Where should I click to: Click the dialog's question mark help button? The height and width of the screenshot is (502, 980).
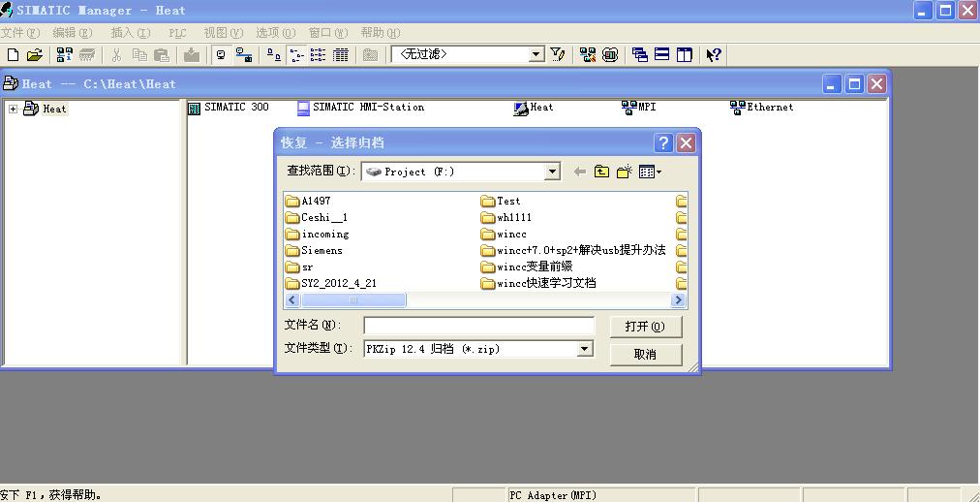pyautogui.click(x=663, y=143)
